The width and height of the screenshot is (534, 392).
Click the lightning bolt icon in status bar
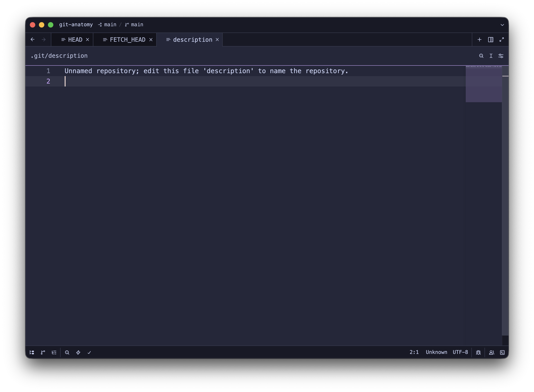[78, 352]
